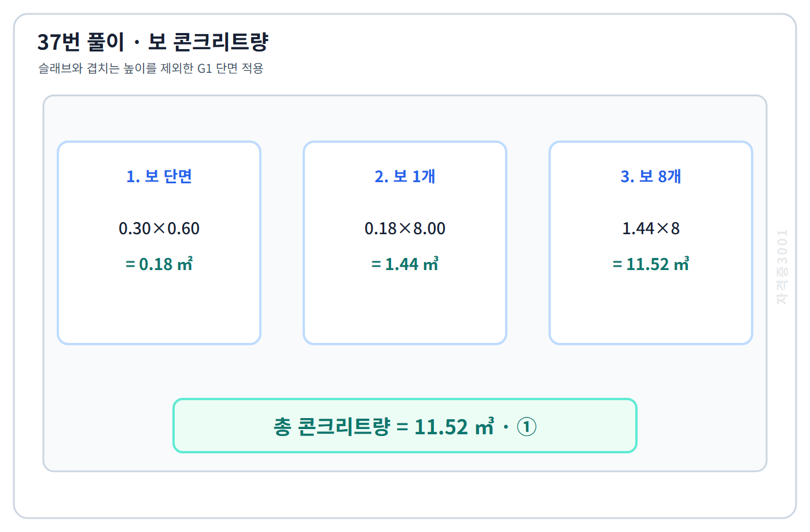
Task: Select the subtitle about 슬래브 and G1 단면
Action: [151, 68]
